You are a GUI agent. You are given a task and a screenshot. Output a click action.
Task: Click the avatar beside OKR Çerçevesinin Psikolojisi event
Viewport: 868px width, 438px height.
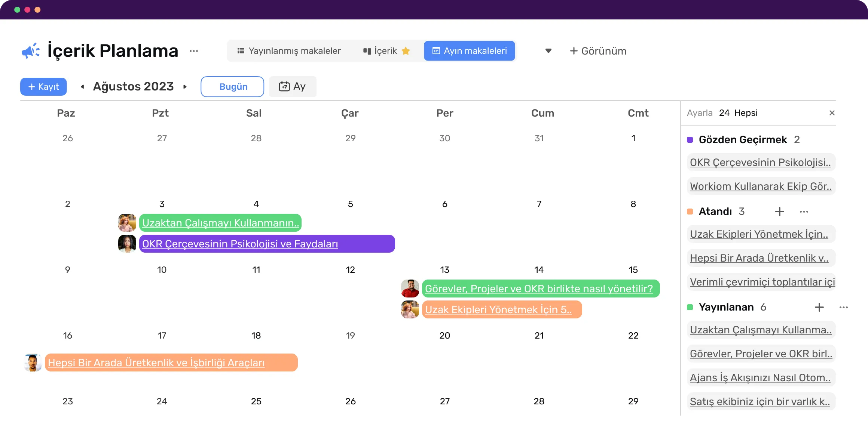tap(127, 244)
